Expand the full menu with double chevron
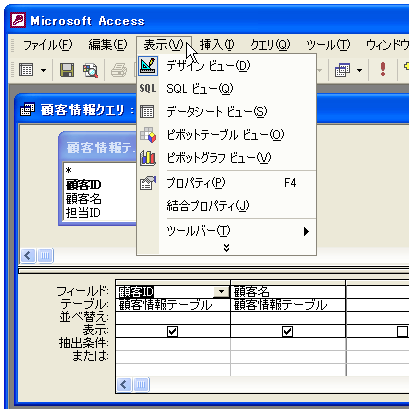 [x=226, y=248]
